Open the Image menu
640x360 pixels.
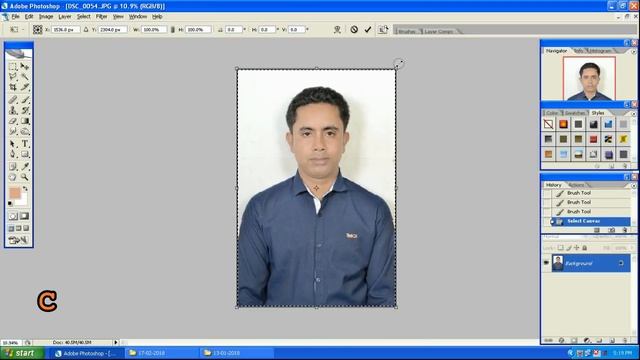(x=46, y=17)
